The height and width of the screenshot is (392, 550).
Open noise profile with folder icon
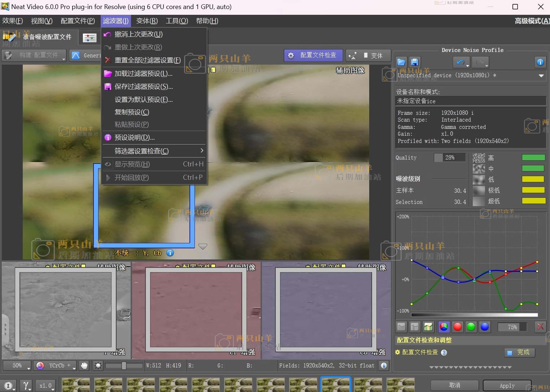(401, 62)
